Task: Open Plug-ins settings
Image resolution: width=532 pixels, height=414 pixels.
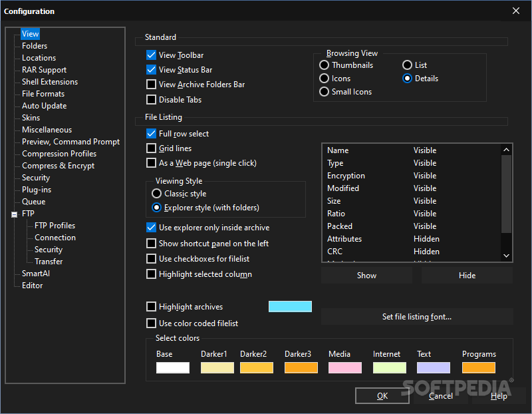Action: tap(37, 190)
